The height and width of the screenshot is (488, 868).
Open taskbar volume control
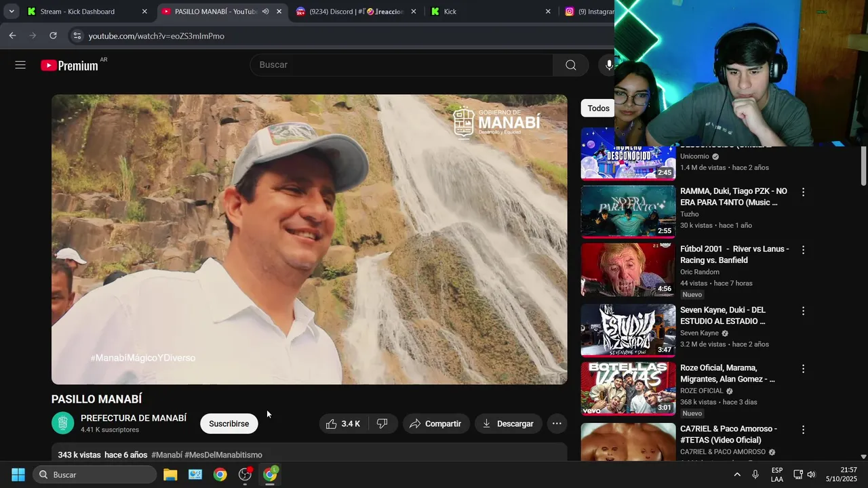point(811,474)
